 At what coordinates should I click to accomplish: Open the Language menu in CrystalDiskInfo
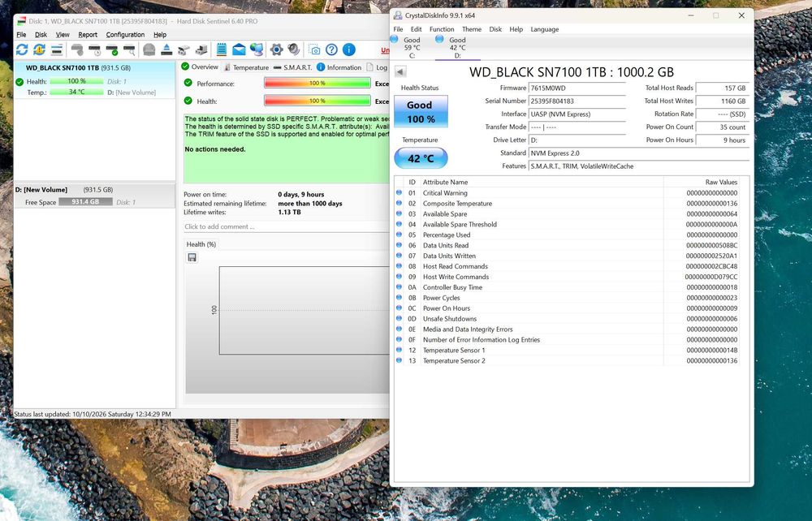tap(545, 29)
